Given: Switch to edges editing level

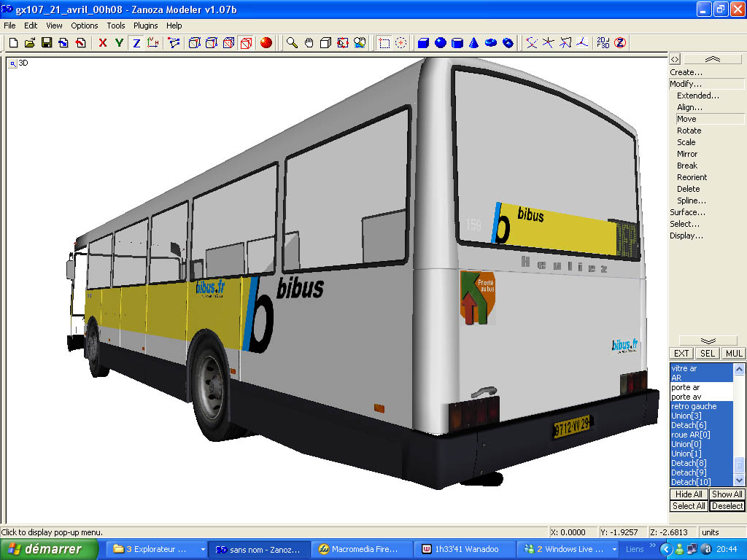Looking at the screenshot, I should (x=212, y=43).
